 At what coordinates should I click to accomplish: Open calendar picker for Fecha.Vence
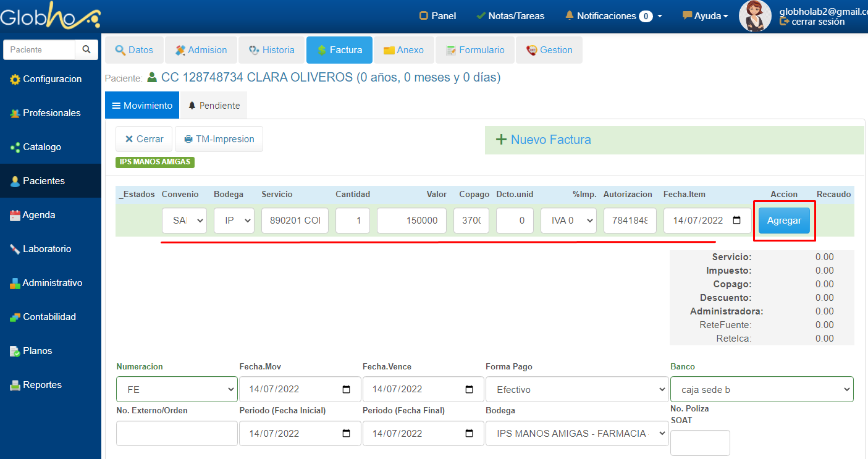pyautogui.click(x=469, y=390)
